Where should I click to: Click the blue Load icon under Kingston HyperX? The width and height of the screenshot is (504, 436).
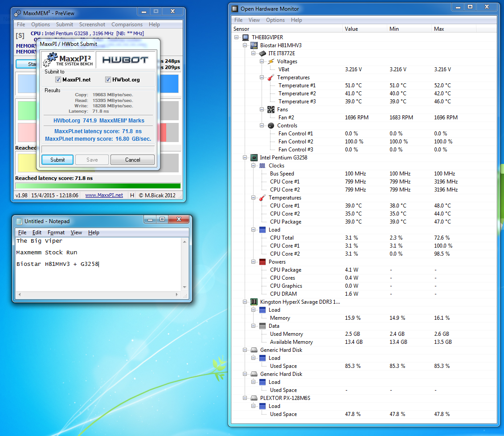[262, 310]
